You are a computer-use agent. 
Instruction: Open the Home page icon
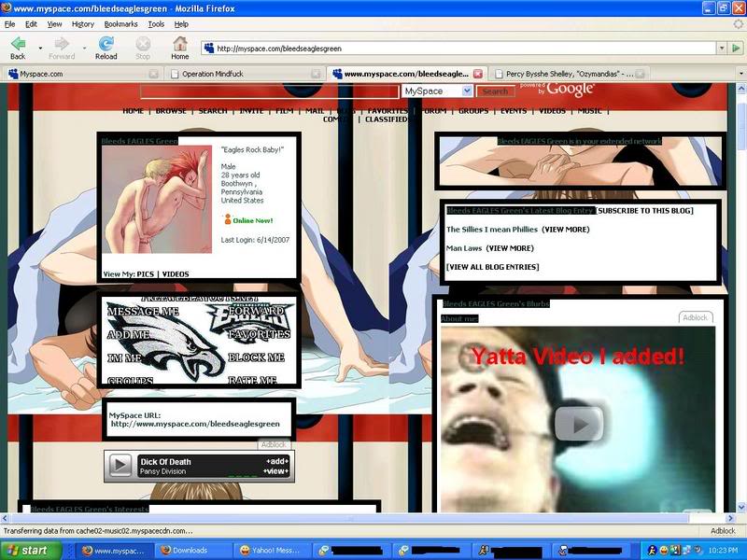point(179,48)
